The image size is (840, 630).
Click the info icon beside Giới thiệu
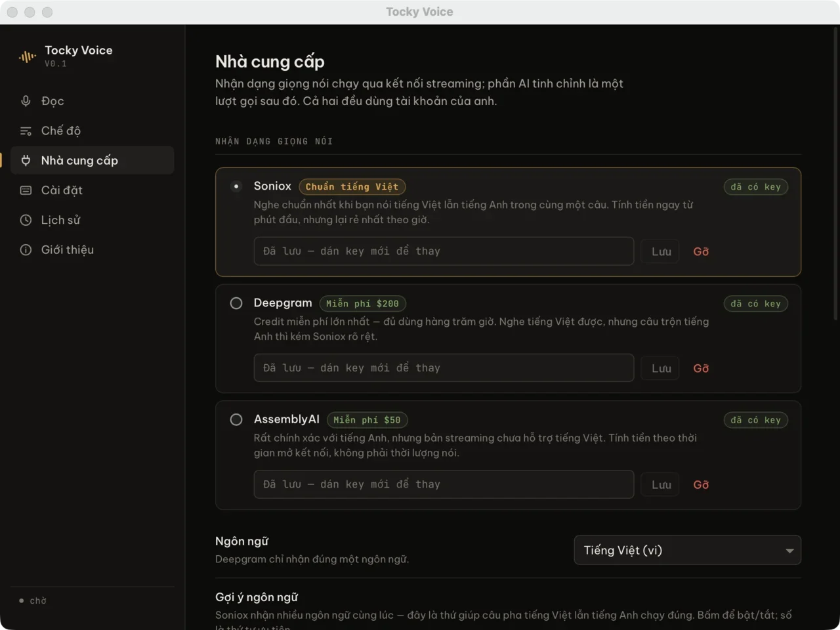tap(26, 249)
